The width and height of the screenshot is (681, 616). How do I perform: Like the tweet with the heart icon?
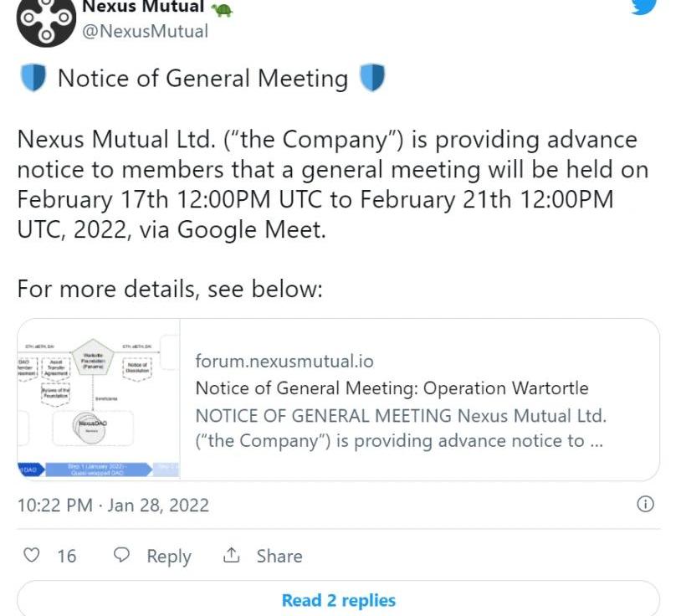pyautogui.click(x=31, y=555)
